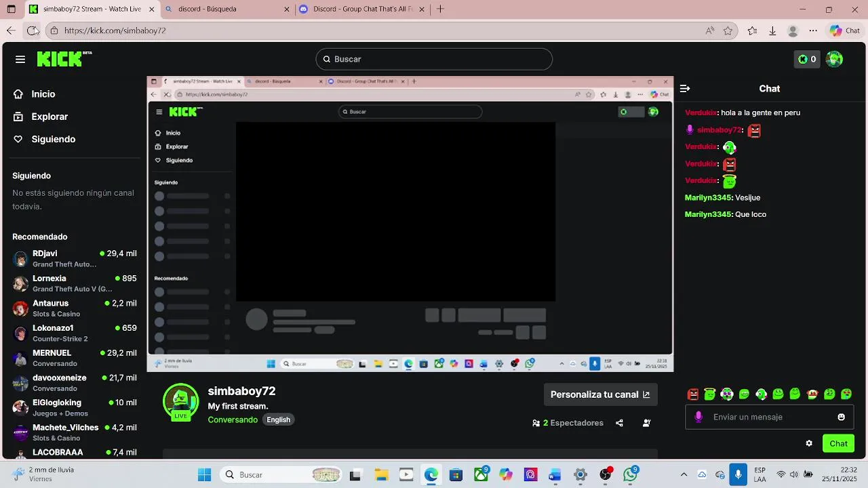Open the read aloud icon in address bar
This screenshot has height=488, width=868.
coord(710,30)
